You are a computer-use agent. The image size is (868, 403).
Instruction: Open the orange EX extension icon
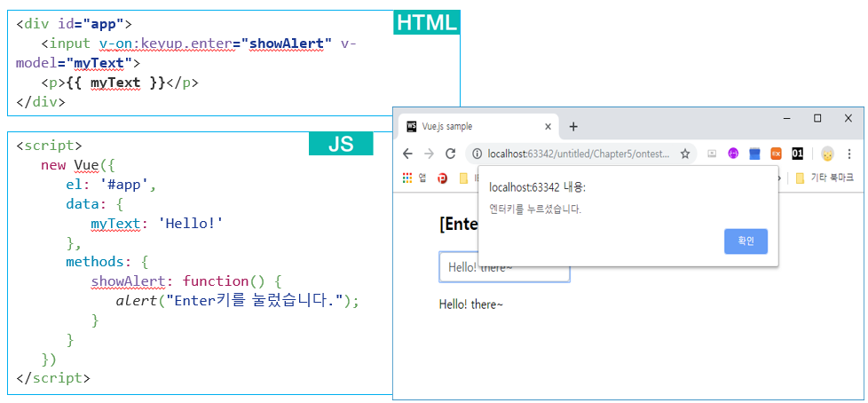click(776, 154)
